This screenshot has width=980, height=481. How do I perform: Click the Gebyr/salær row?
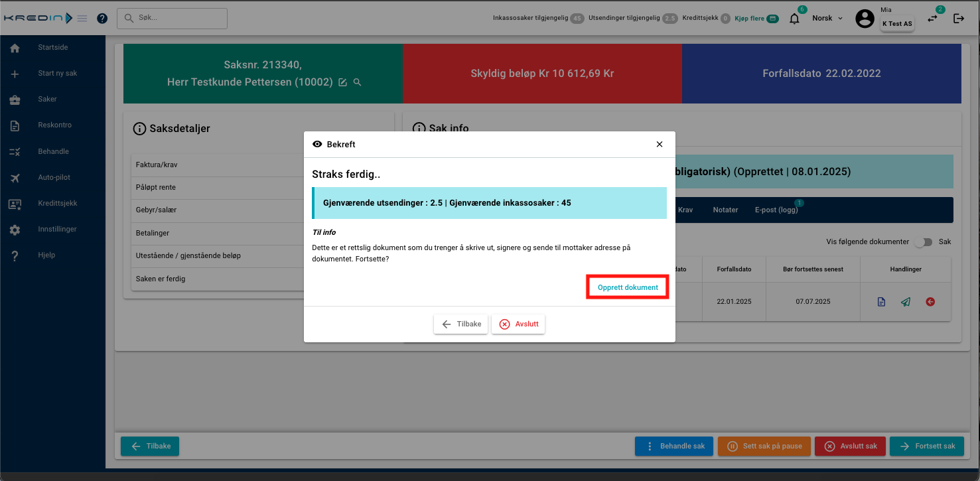[218, 210]
